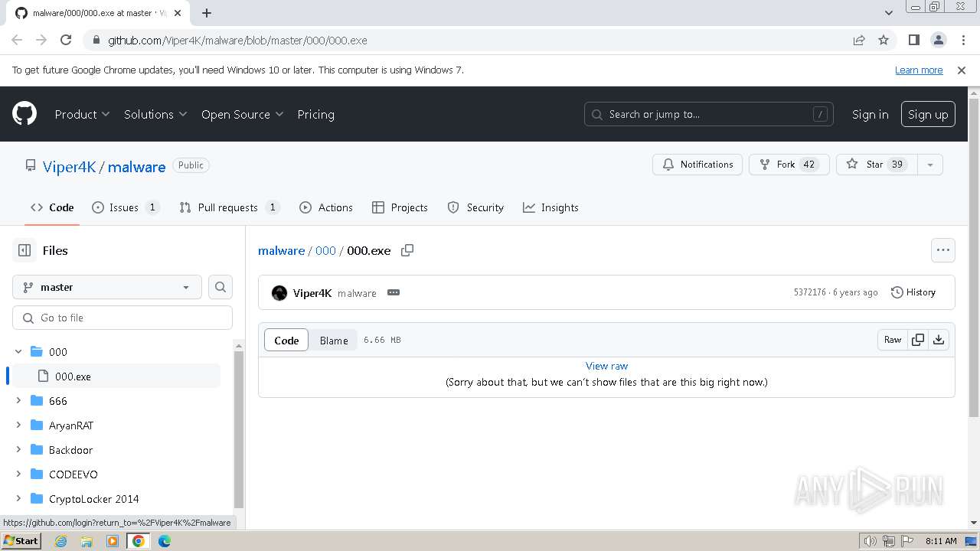
Task: Switch to the Code repository tab
Action: (x=52, y=207)
